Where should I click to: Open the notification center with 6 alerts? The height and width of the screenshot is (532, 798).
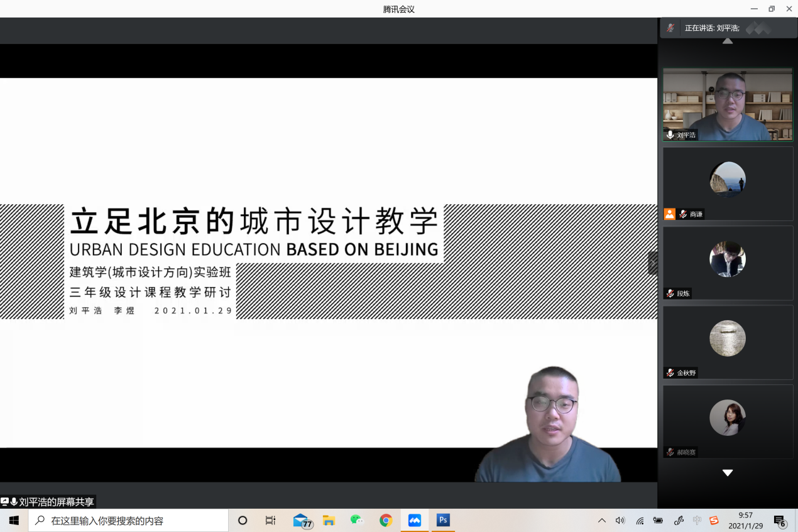780,521
